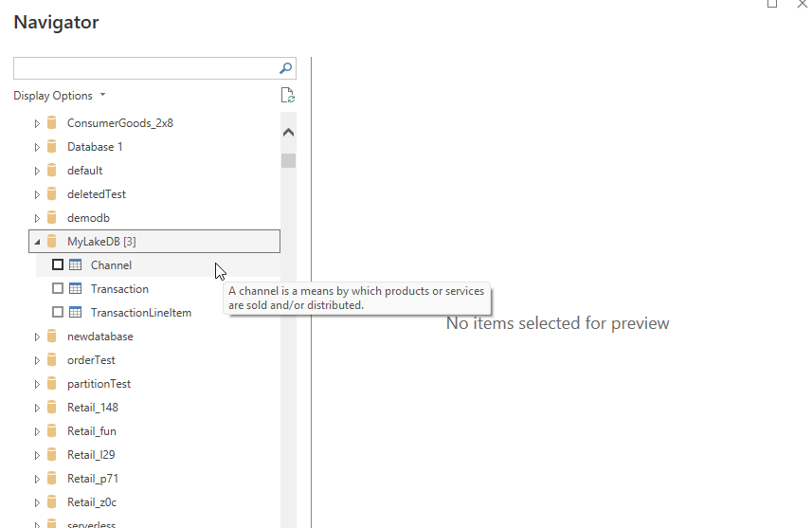The image size is (812, 528).
Task: Click the ConsumerGoods_2x8 database icon
Action: 52,123
